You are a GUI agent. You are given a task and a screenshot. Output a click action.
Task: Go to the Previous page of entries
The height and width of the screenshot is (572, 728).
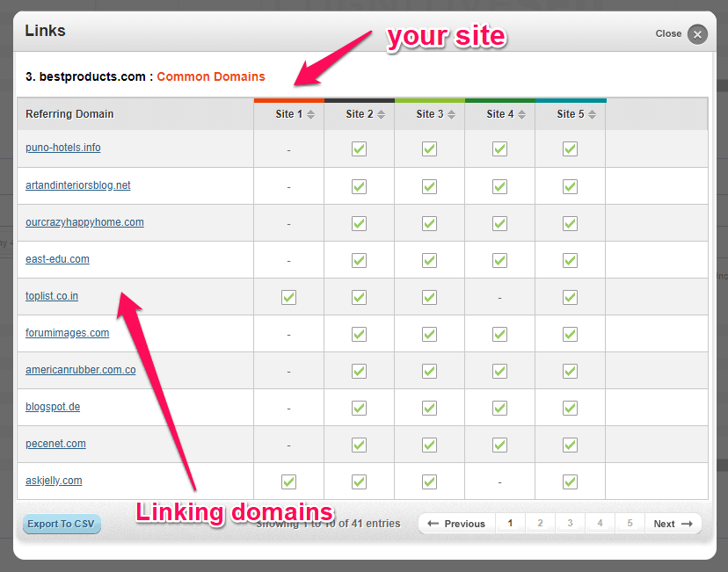tap(456, 524)
